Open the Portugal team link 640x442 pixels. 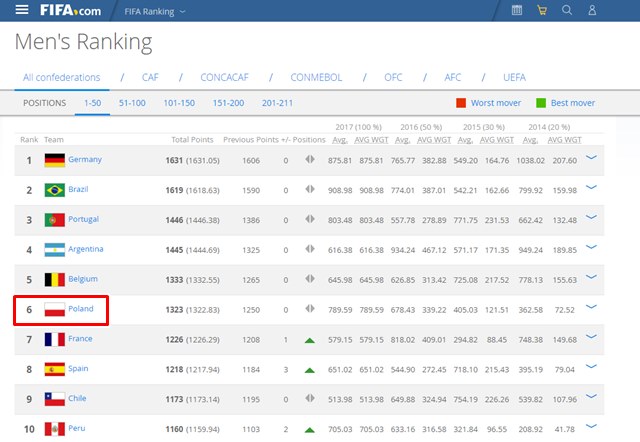click(83, 219)
